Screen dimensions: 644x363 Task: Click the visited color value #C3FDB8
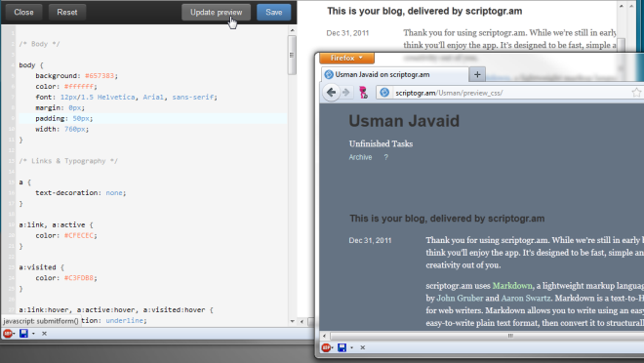79,278
